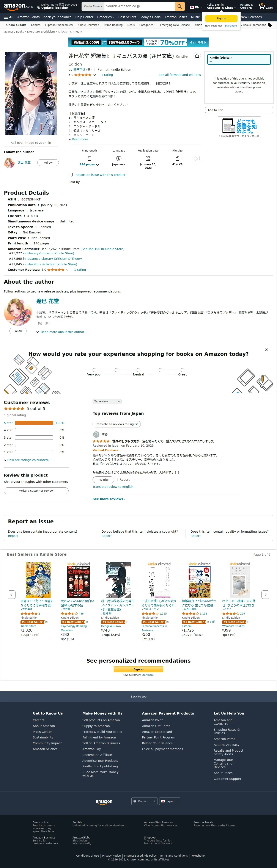Click the share icon beside the title
The image size is (277, 868).
pyautogui.click(x=197, y=56)
